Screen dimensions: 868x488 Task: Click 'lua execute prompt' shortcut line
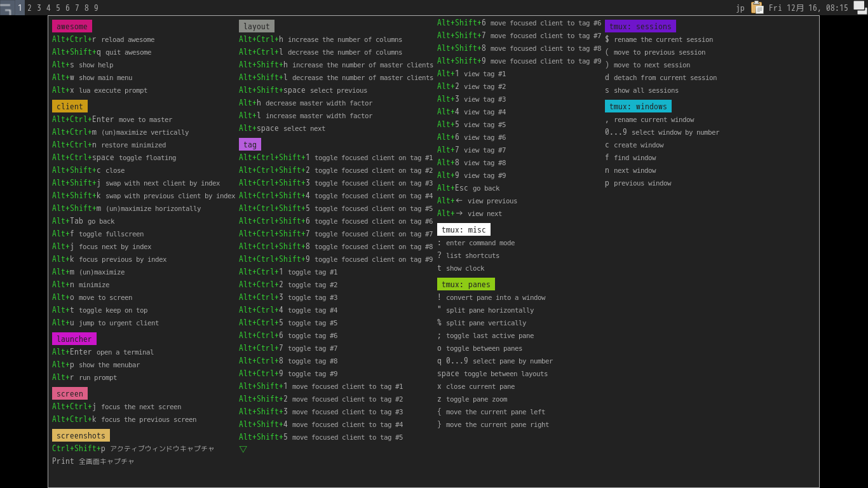coord(100,90)
